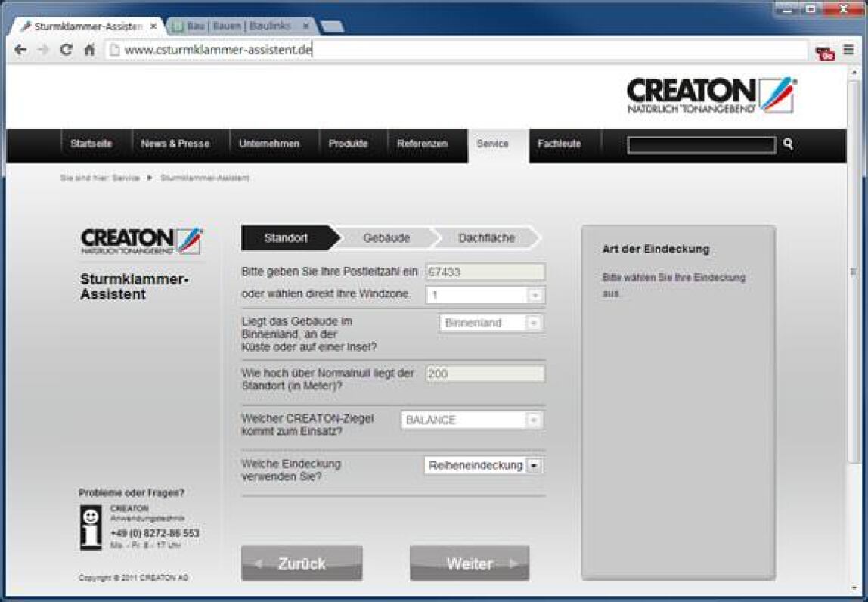868x602 pixels.
Task: Open the Chrome menu hamburger icon
Action: pyautogui.click(x=848, y=50)
